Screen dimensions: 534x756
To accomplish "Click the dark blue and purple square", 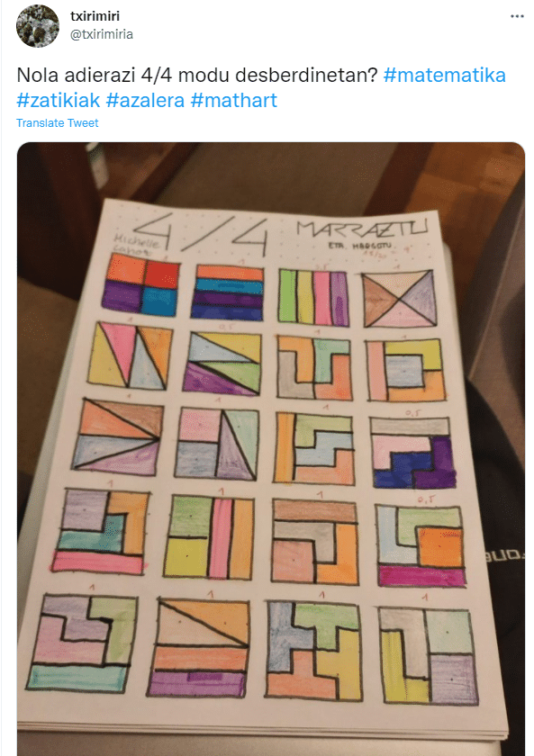I will coord(413,453).
